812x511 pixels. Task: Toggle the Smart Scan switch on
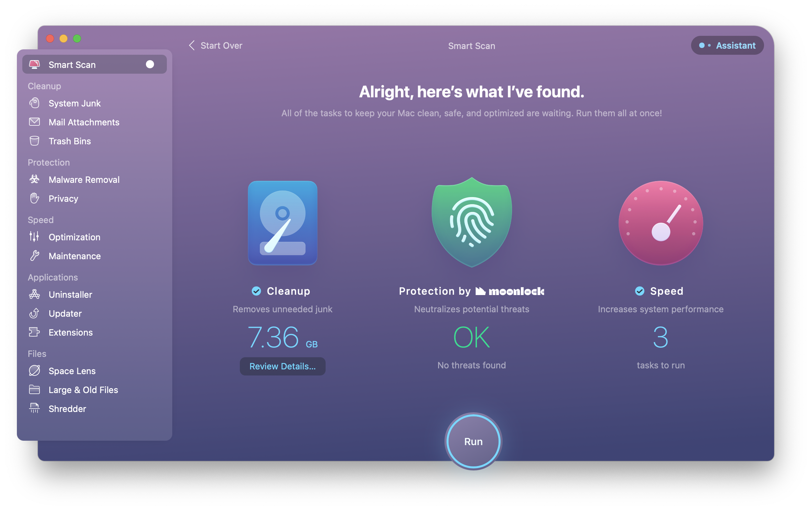coord(149,64)
